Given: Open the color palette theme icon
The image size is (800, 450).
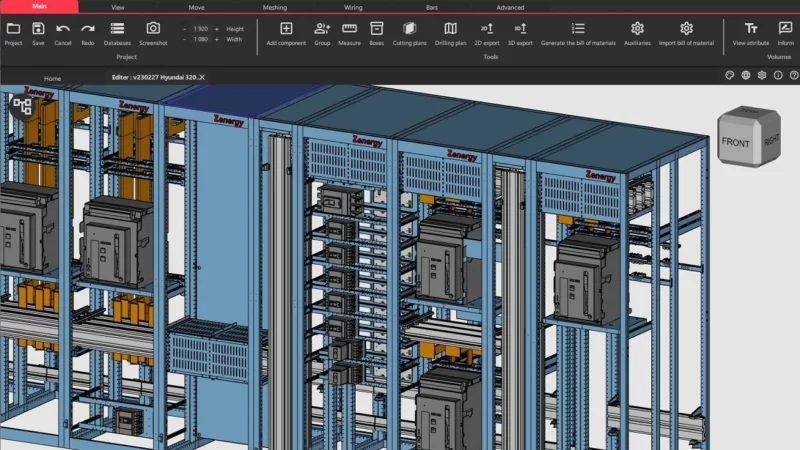Looking at the screenshot, I should pyautogui.click(x=730, y=75).
